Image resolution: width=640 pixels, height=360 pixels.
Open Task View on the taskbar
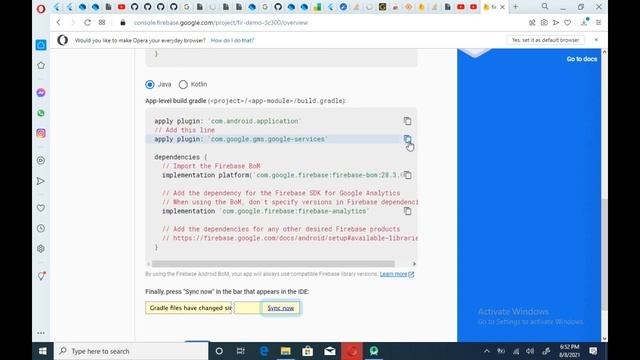coord(240,351)
